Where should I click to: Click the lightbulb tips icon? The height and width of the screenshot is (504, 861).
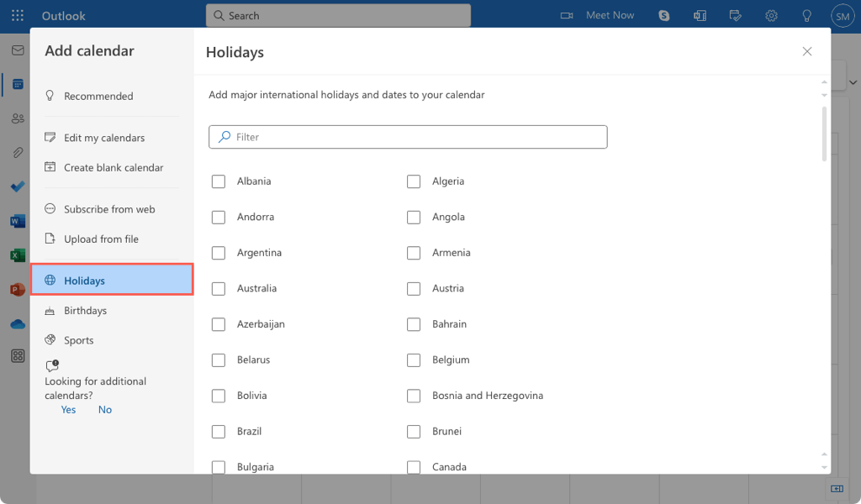[807, 15]
